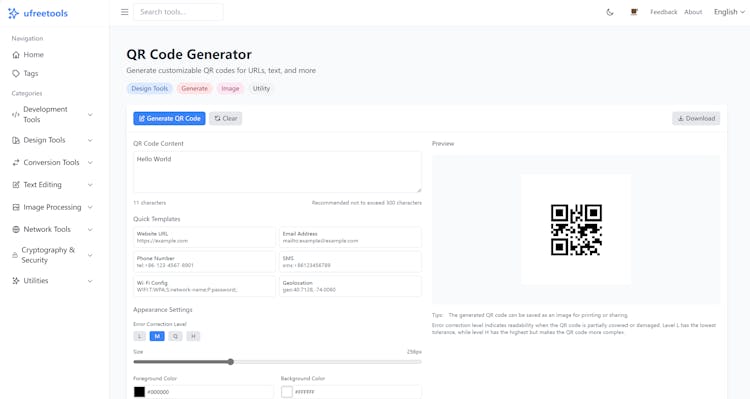Click the Network Tools globe icon
Image resolution: width=750 pixels, height=399 pixels.
pyautogui.click(x=16, y=230)
